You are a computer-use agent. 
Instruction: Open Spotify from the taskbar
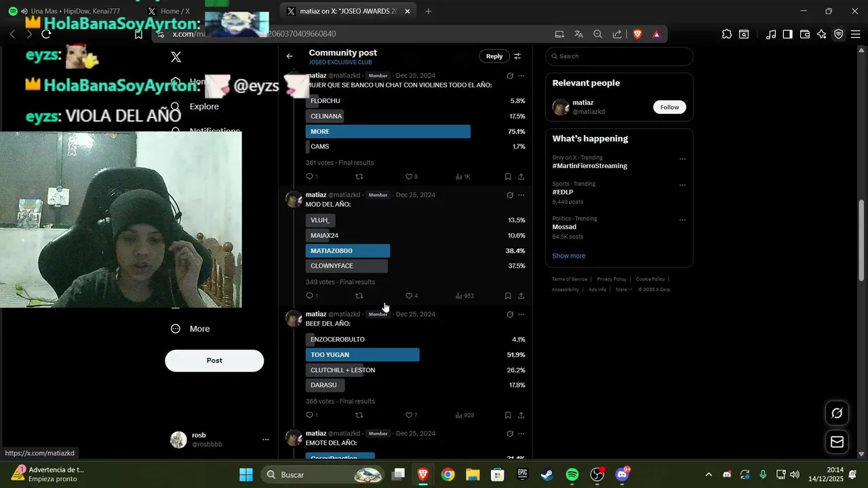point(572,474)
